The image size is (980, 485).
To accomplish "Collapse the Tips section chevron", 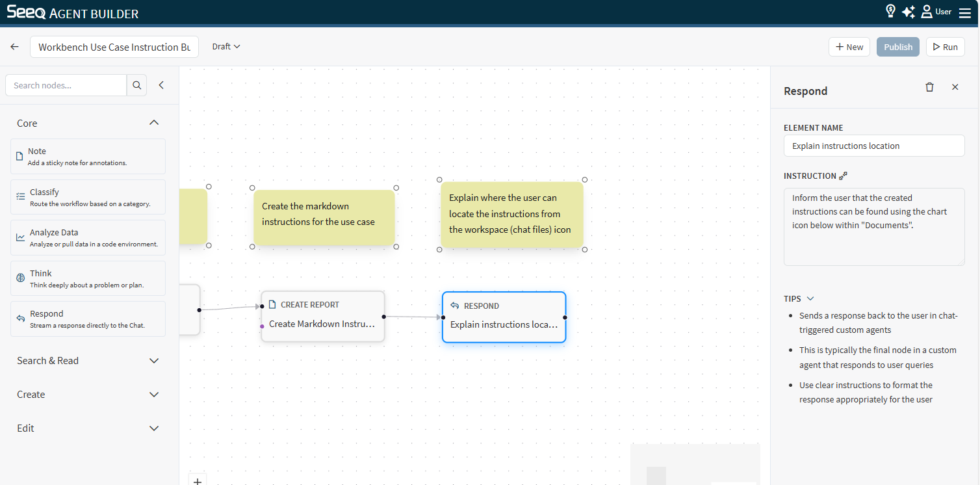I will [810, 298].
